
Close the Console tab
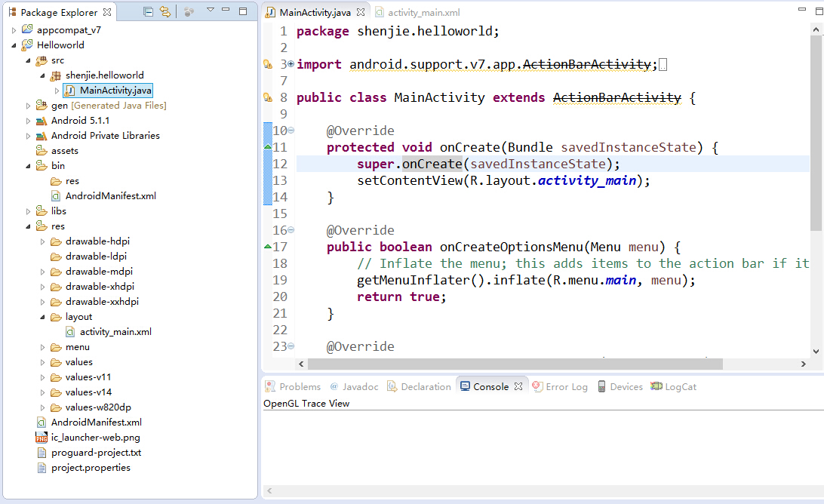tap(518, 386)
